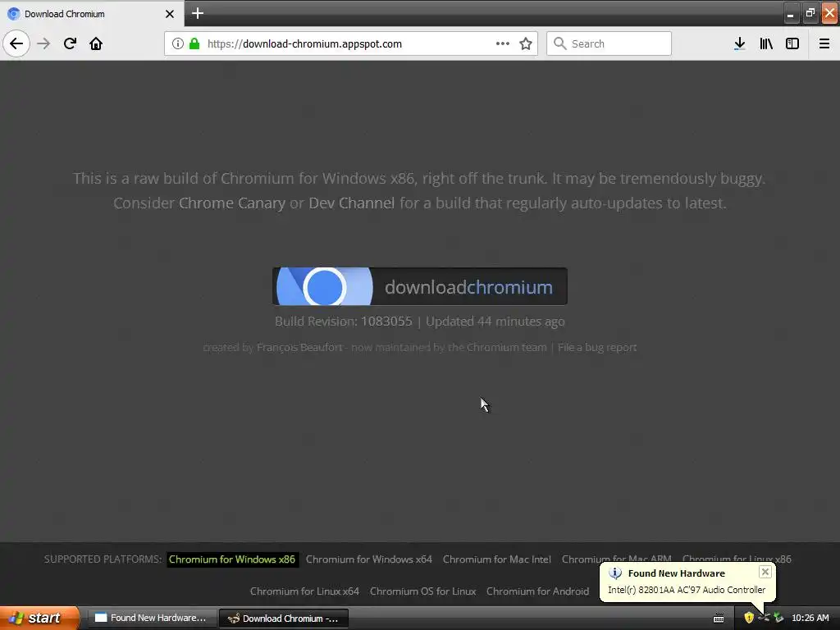
Task: Click the safely remove hardware tray icon
Action: pos(778,618)
